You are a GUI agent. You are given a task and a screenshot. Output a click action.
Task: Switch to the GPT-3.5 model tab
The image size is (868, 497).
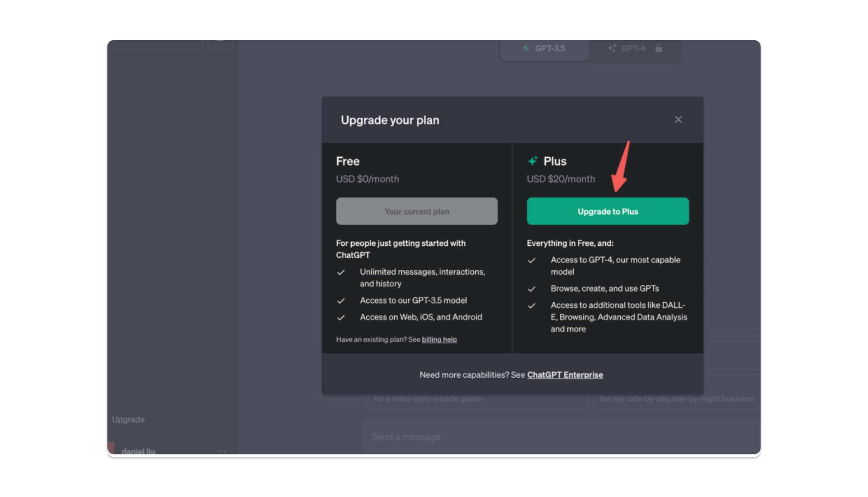tap(544, 48)
